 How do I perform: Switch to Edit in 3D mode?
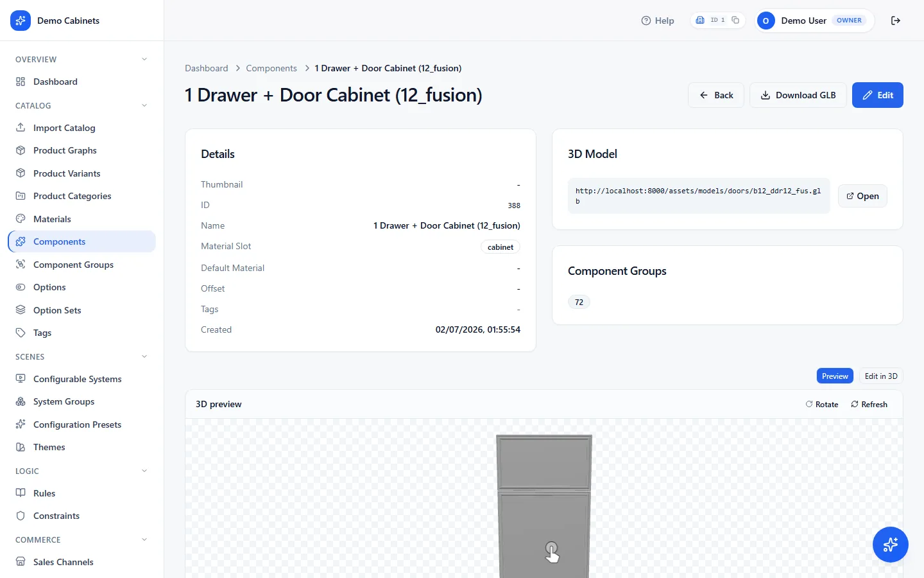(881, 376)
